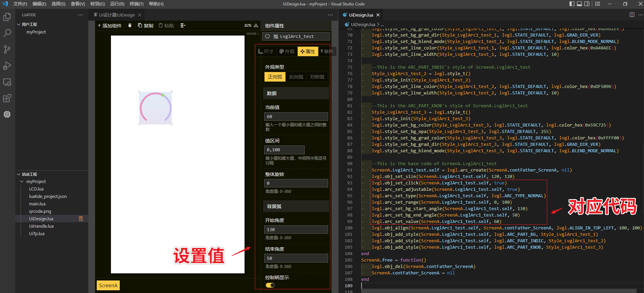The image size is (644, 293).
Task: Open the LuatIDE chip icon in activity bar
Action: pyautogui.click(x=7, y=114)
